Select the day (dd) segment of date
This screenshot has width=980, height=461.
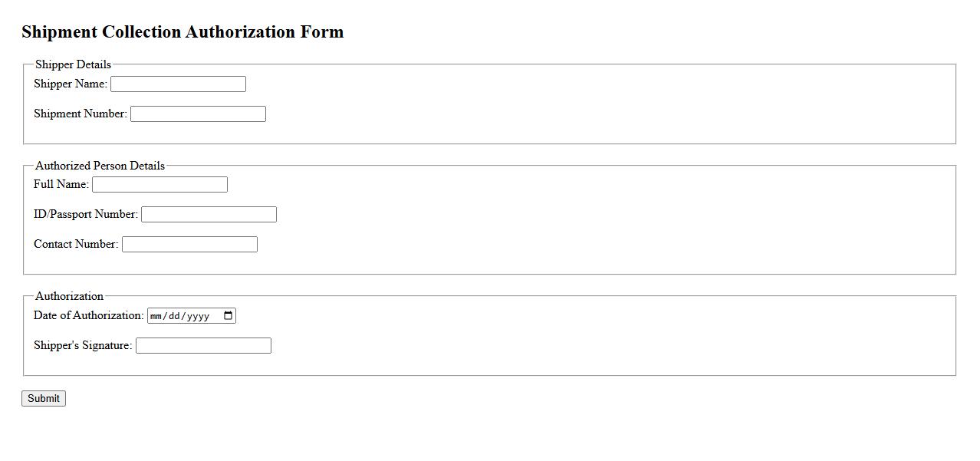174,316
